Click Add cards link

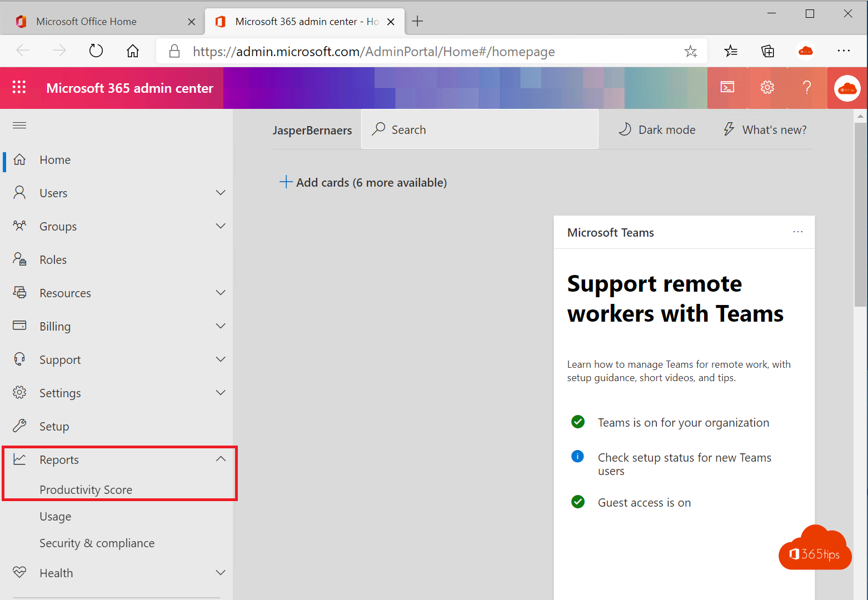pos(363,182)
